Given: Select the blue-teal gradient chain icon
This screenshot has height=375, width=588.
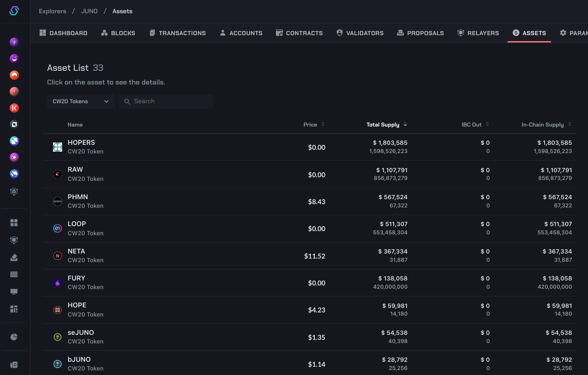Looking at the screenshot, I should (14, 141).
